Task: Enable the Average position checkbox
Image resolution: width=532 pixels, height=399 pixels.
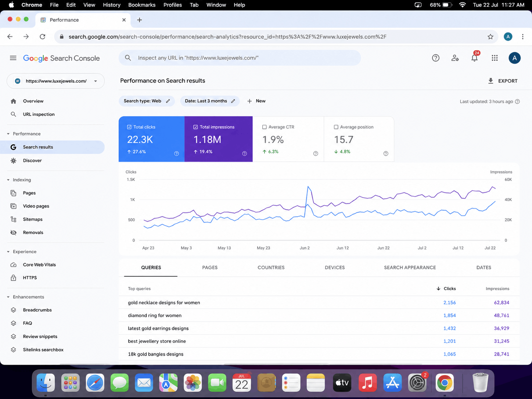Action: pyautogui.click(x=336, y=127)
